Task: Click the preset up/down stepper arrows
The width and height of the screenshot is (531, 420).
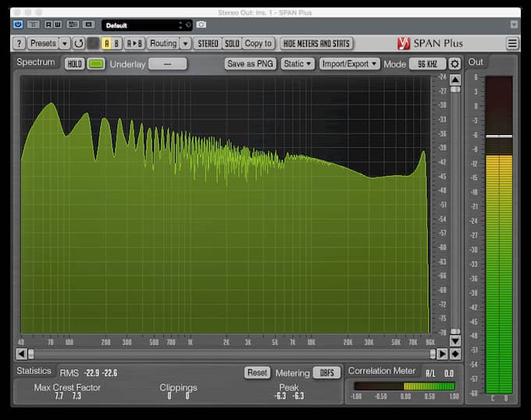Action: click(180, 25)
